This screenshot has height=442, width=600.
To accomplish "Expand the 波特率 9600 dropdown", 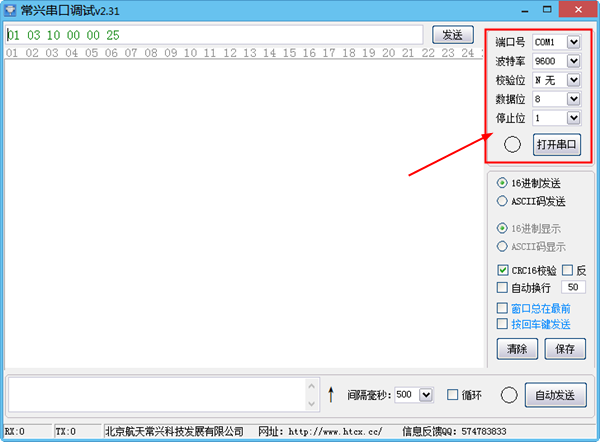I will 574,61.
